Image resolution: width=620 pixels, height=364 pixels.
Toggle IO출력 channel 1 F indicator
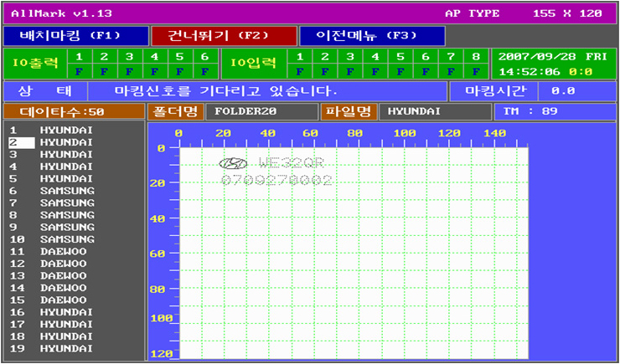80,71
